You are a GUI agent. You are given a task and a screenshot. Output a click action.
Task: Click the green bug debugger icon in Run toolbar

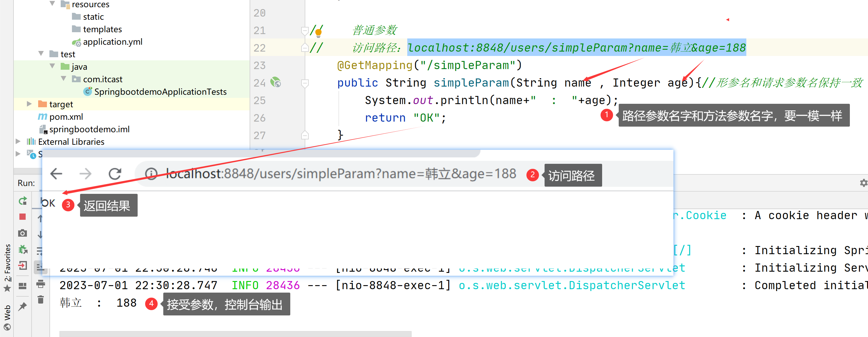[23, 249]
